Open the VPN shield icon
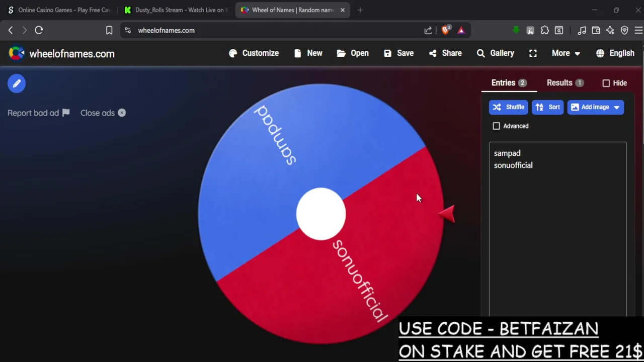The height and width of the screenshot is (362, 644). 624,30
